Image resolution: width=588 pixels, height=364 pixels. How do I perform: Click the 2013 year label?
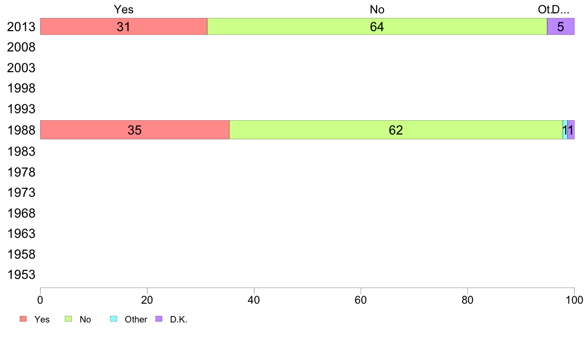[x=21, y=27]
